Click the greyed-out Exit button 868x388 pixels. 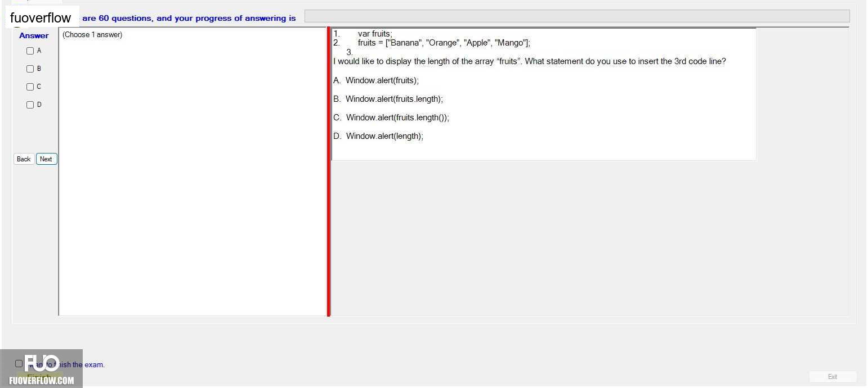click(x=833, y=377)
